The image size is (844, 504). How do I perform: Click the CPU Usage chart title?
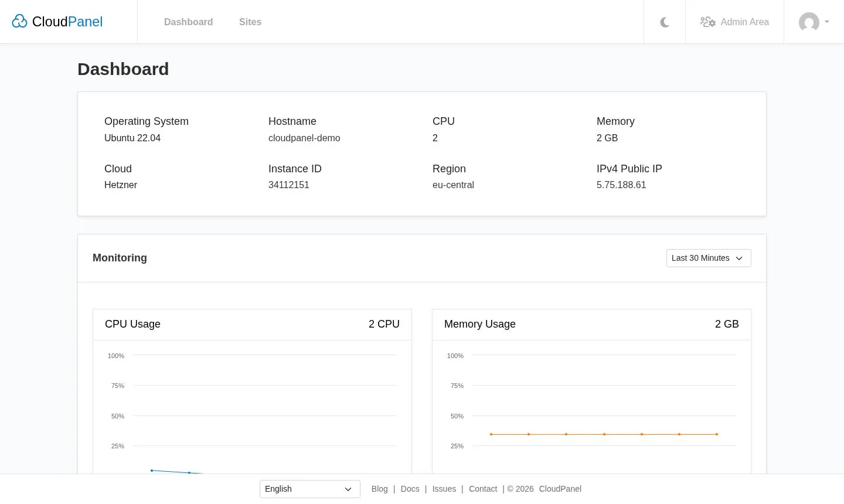tap(132, 324)
